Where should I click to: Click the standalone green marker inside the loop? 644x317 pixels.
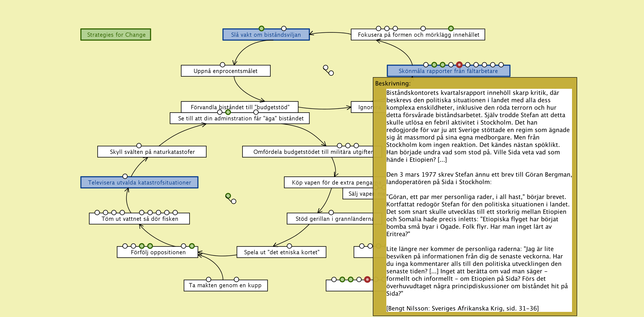(x=228, y=196)
